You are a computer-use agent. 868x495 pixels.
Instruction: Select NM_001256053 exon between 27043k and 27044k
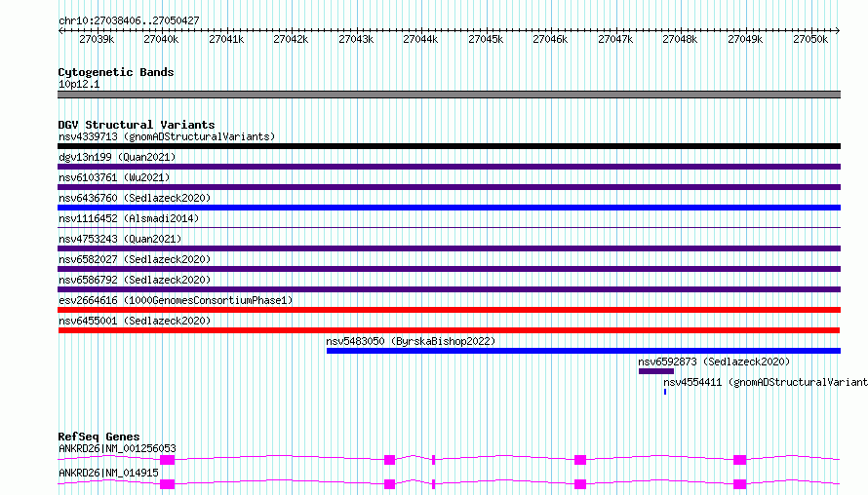pos(390,460)
